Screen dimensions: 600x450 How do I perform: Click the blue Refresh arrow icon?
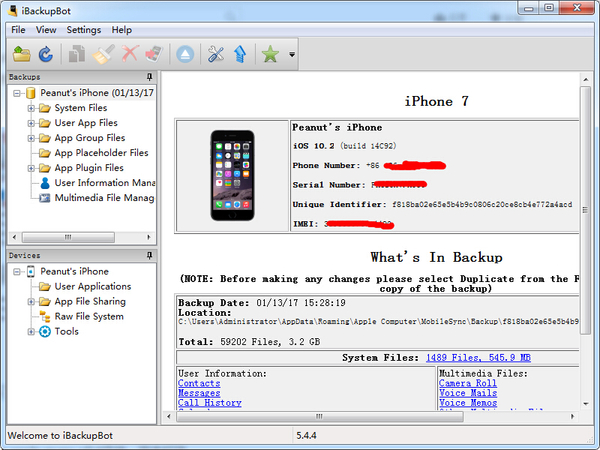(46, 54)
